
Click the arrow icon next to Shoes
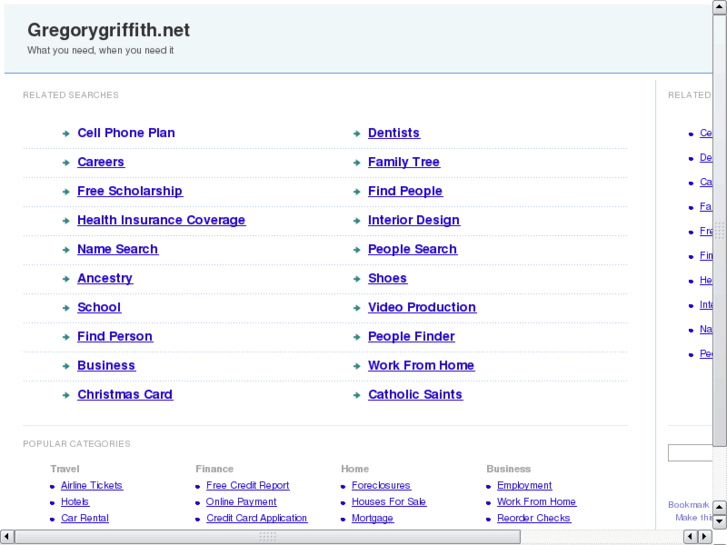tap(357, 279)
